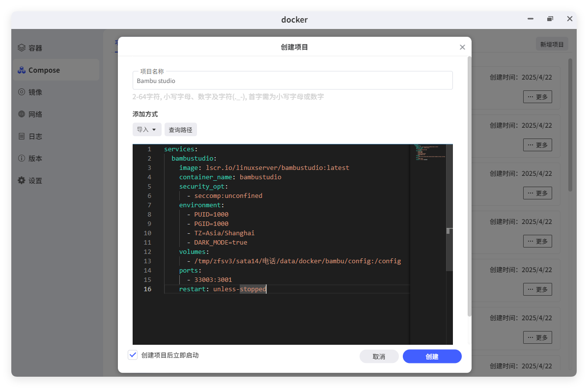Viewport: 588px width, 388px height.
Task: Click the project list scrollbar in the background
Action: click(x=570, y=125)
